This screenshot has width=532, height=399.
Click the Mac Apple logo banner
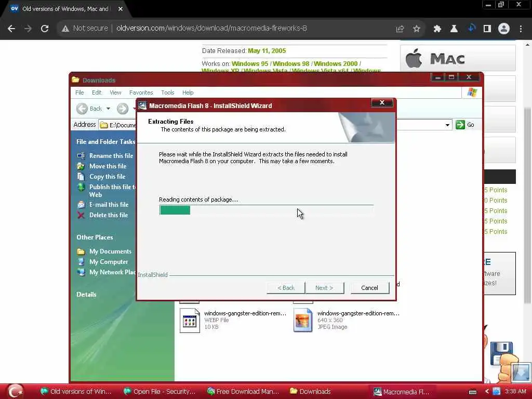click(458, 58)
